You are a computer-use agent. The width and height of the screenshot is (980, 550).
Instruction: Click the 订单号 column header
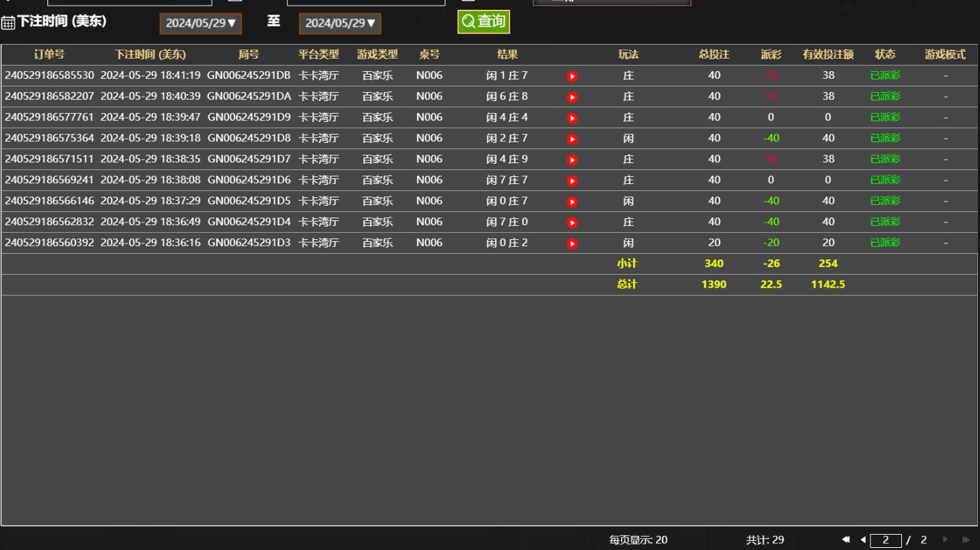point(49,54)
